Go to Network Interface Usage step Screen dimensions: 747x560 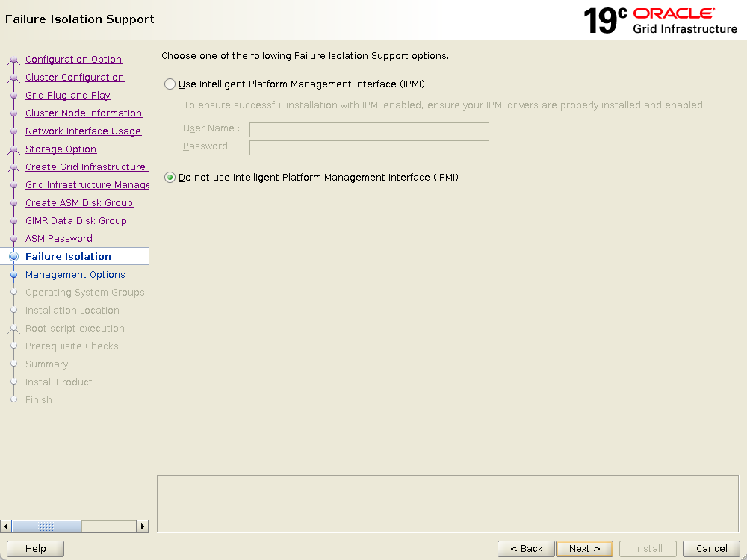tap(83, 131)
